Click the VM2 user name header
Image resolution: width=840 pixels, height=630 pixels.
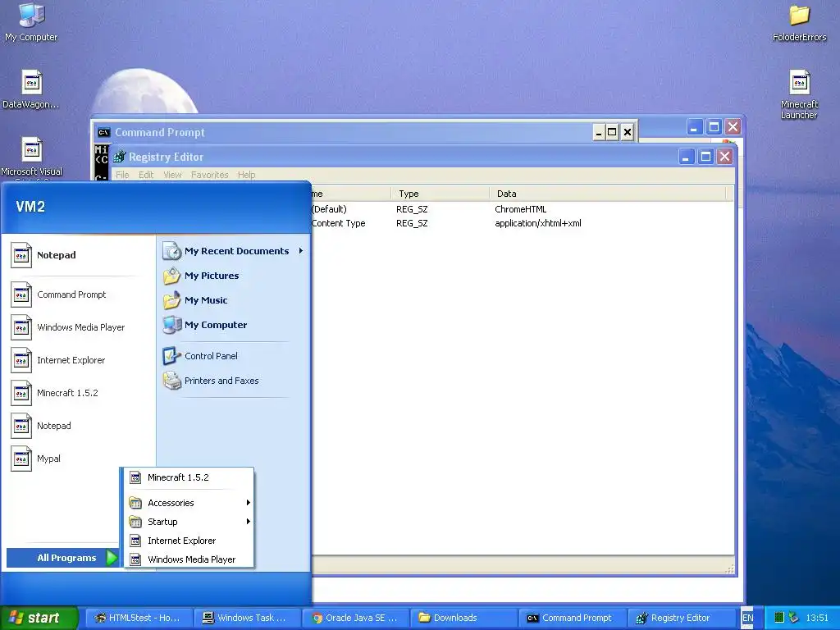30,207
